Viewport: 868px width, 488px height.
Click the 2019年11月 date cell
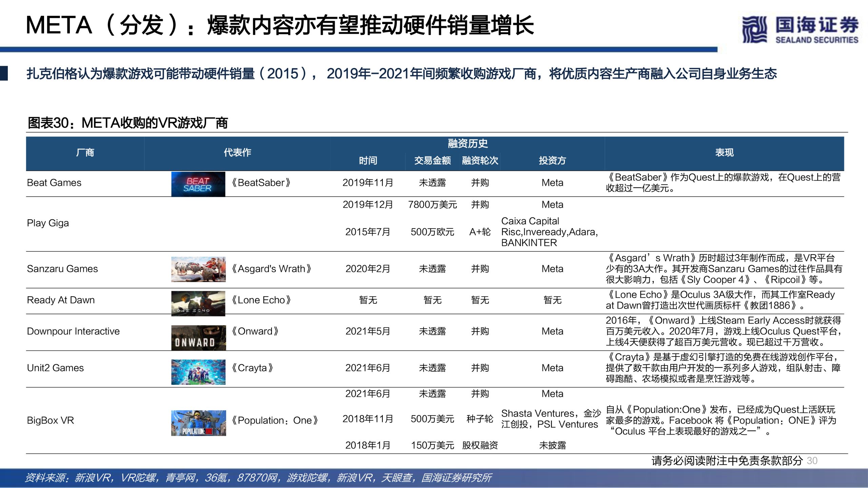pos(368,183)
